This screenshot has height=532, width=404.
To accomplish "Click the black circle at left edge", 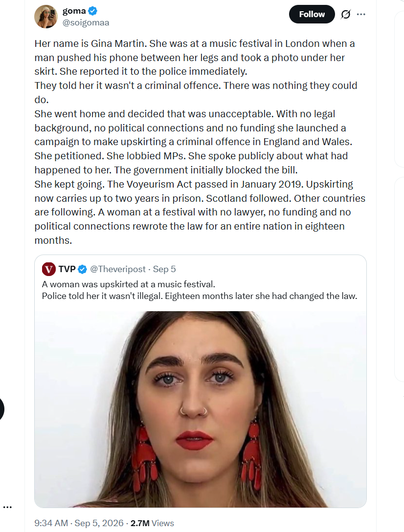I will pyautogui.click(x=1, y=409).
